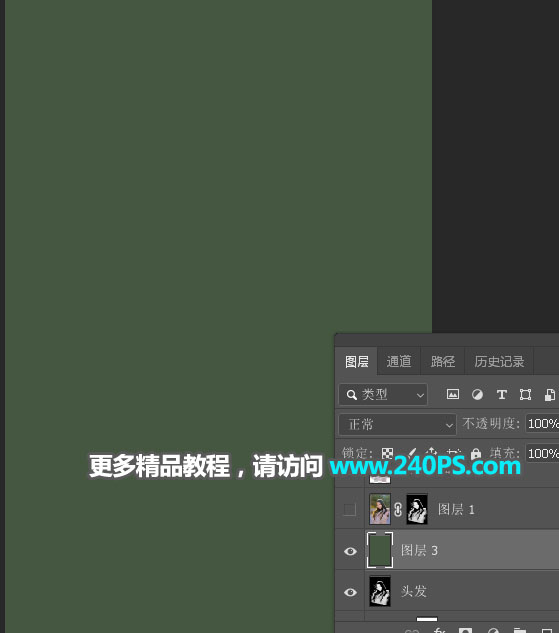Select the 头发 layer name
This screenshot has width=559, height=633.
coord(414,591)
